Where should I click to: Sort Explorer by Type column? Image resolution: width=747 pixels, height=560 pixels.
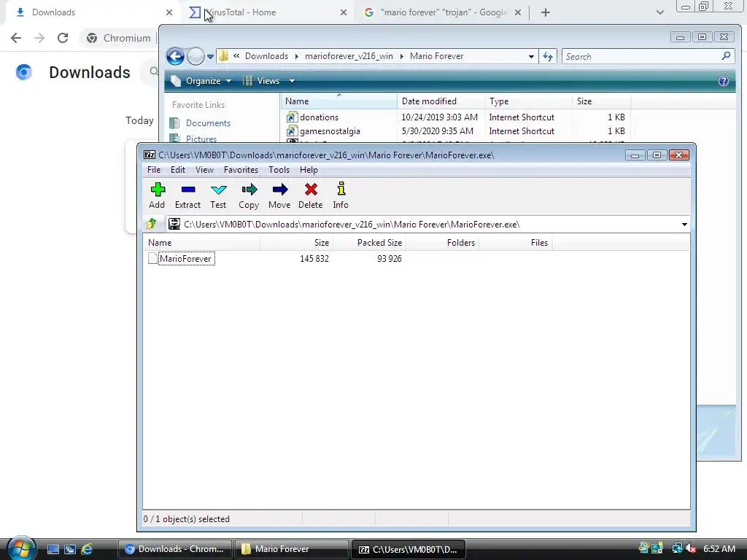pyautogui.click(x=528, y=101)
